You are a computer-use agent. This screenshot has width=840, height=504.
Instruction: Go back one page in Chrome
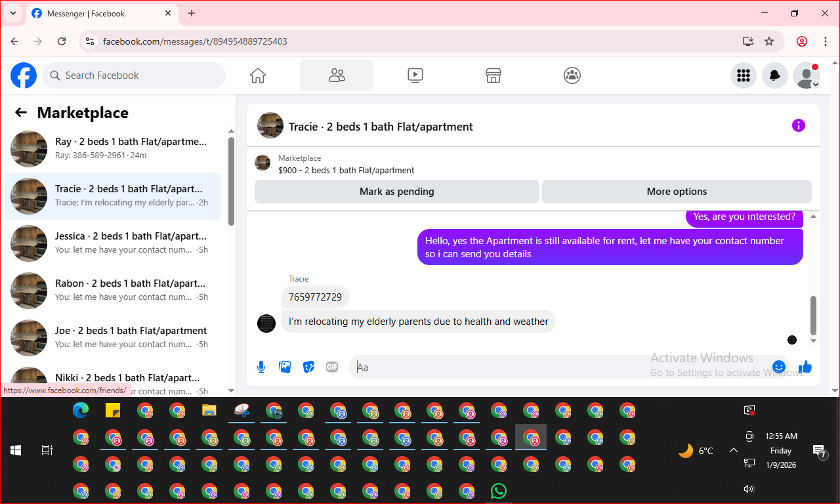point(14,41)
